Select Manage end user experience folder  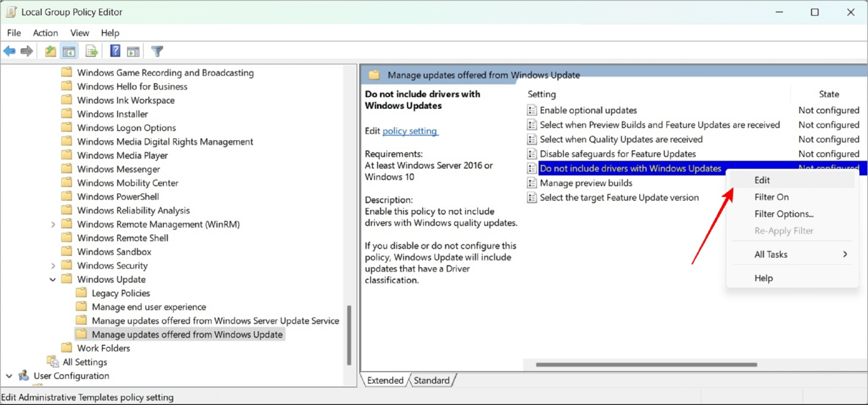[149, 307]
